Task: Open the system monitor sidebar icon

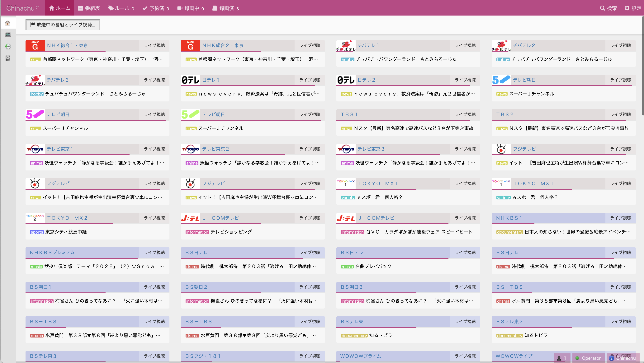Action: [x=8, y=35]
